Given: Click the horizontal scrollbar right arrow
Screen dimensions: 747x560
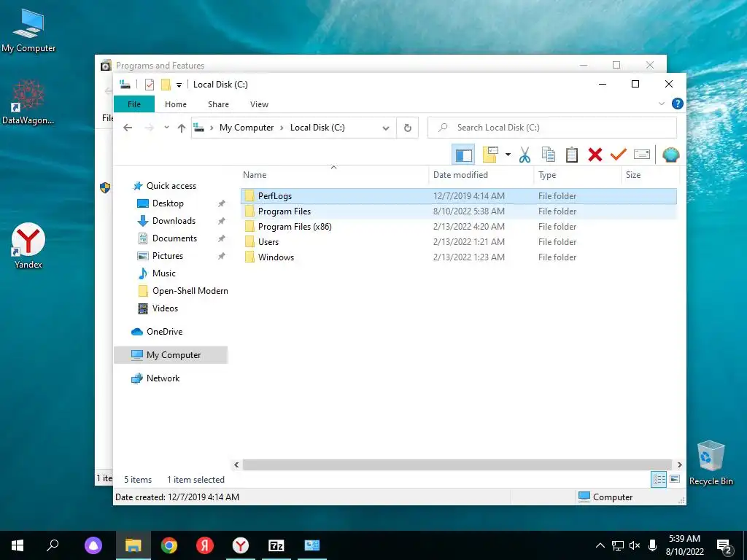Looking at the screenshot, I should pyautogui.click(x=680, y=464).
